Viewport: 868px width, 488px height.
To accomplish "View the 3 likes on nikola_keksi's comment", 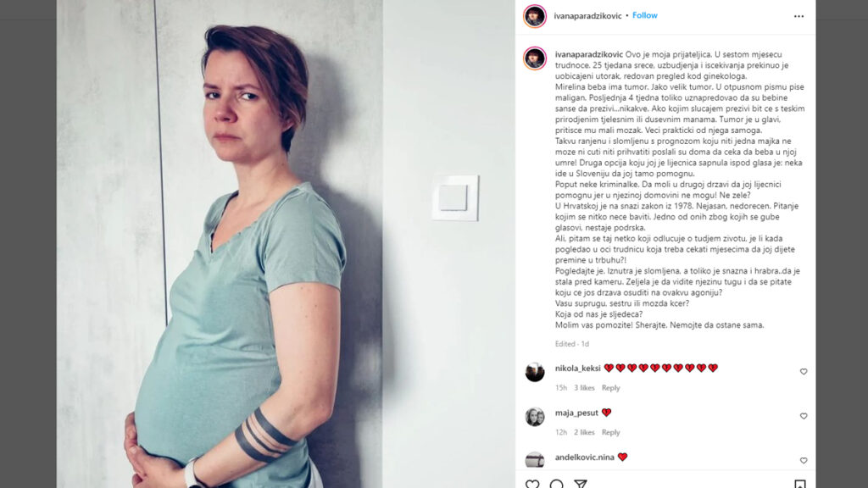I will pos(584,388).
